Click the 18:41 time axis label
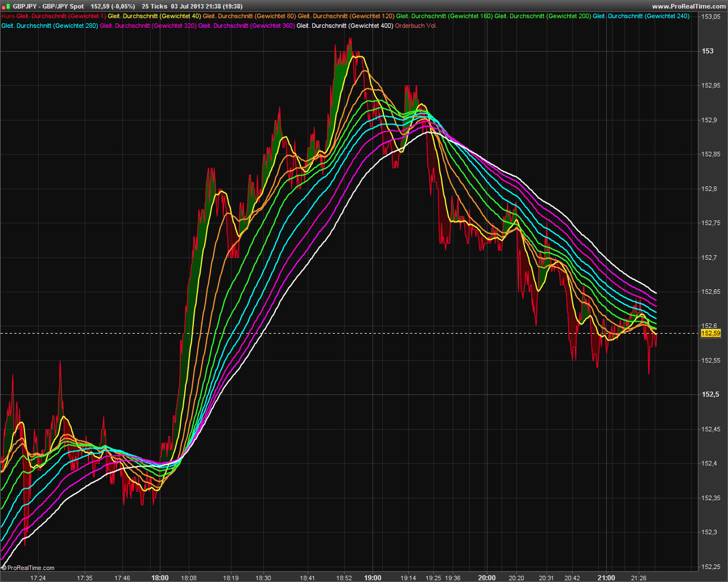 pos(308,578)
